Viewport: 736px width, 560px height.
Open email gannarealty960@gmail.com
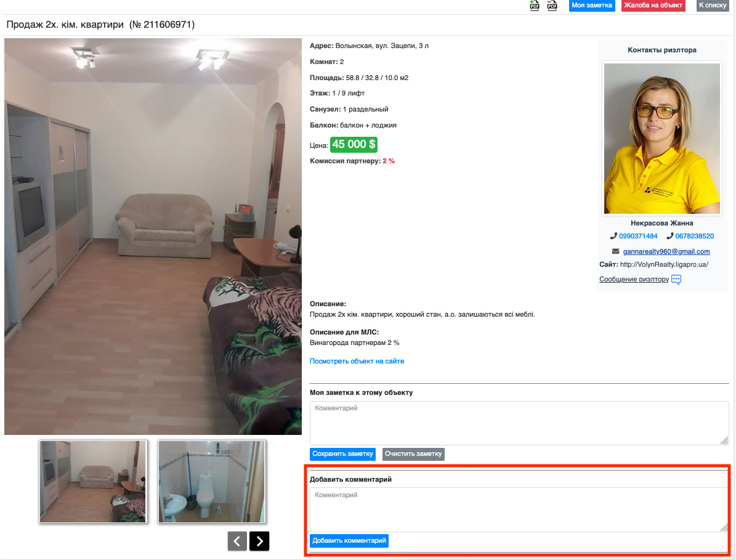click(x=666, y=251)
